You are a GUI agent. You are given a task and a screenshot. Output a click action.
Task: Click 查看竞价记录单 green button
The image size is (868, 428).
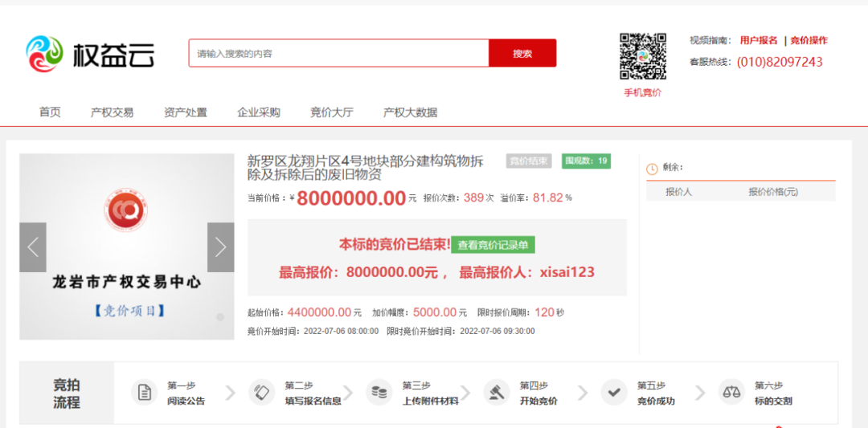[493, 245]
